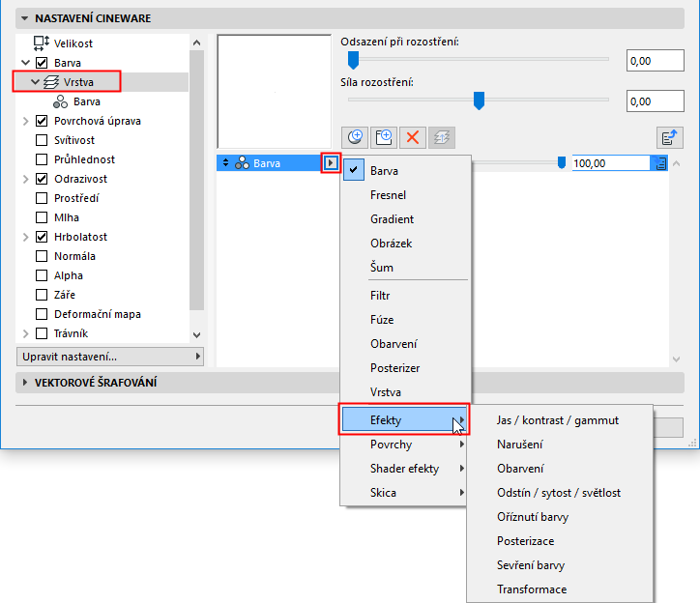Choose Transformace effect
The width and height of the screenshot is (700, 603).
[560, 589]
